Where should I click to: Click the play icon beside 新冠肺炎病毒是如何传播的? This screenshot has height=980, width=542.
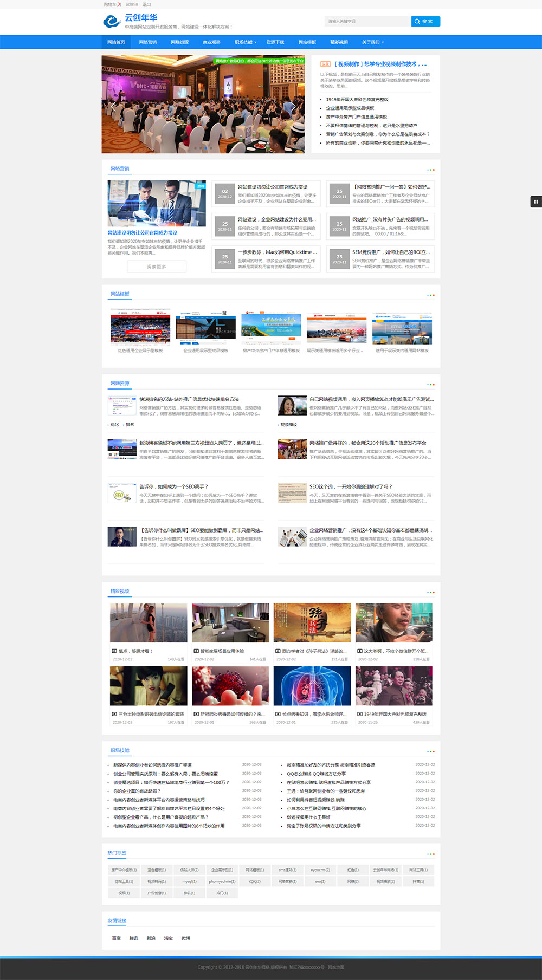196,714
